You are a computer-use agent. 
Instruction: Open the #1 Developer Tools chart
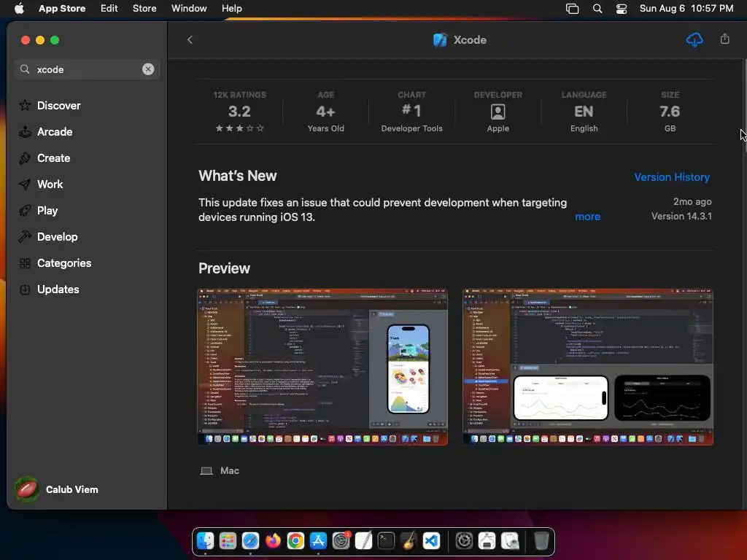click(411, 112)
